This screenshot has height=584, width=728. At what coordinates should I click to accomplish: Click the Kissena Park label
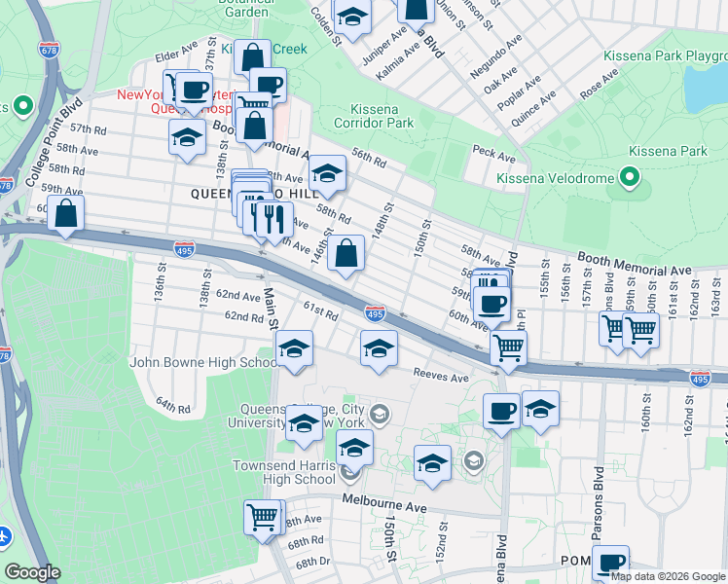pos(668,151)
